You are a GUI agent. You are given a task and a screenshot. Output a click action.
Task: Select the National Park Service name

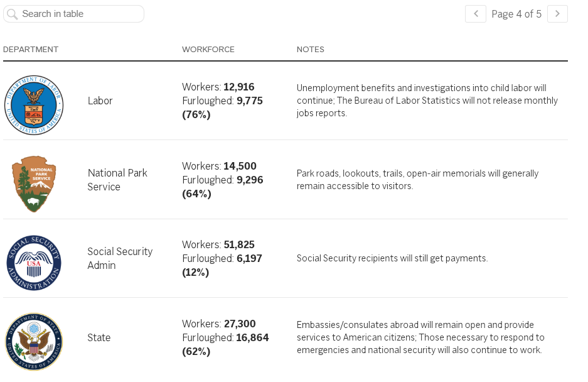click(117, 180)
